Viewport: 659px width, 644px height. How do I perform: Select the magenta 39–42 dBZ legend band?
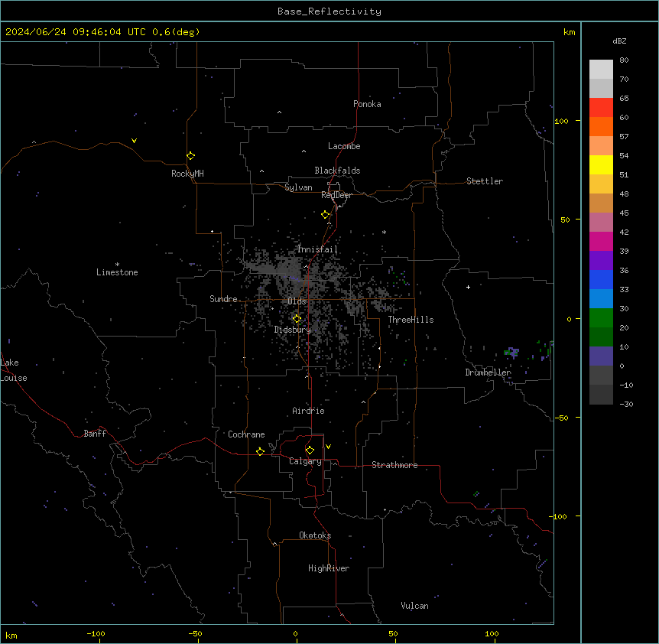click(601, 241)
